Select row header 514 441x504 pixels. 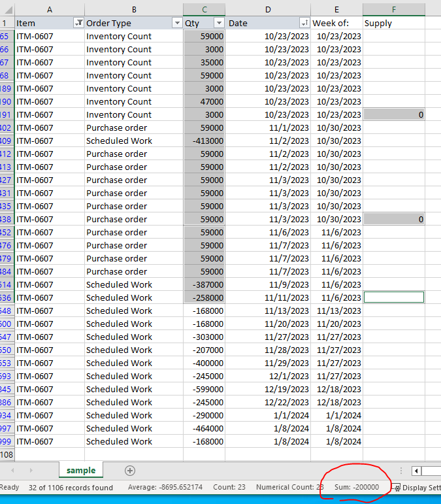pyautogui.click(x=7, y=284)
